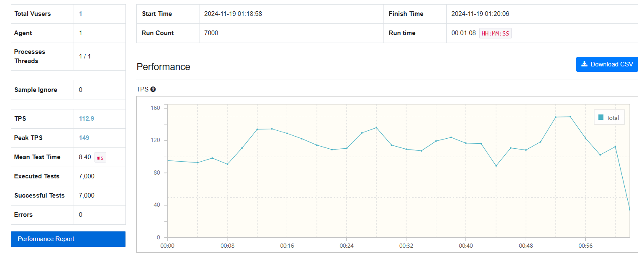Click the TPS chart title label
644x264 pixels.
143,89
